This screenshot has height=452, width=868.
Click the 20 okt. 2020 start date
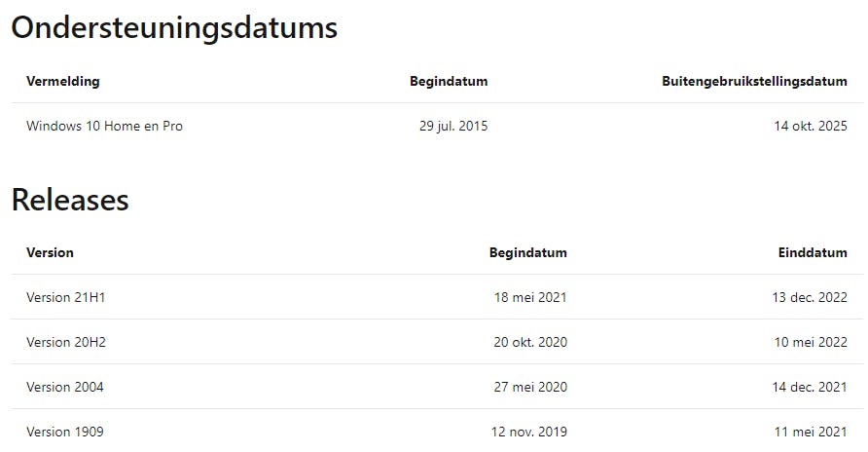[x=530, y=342]
